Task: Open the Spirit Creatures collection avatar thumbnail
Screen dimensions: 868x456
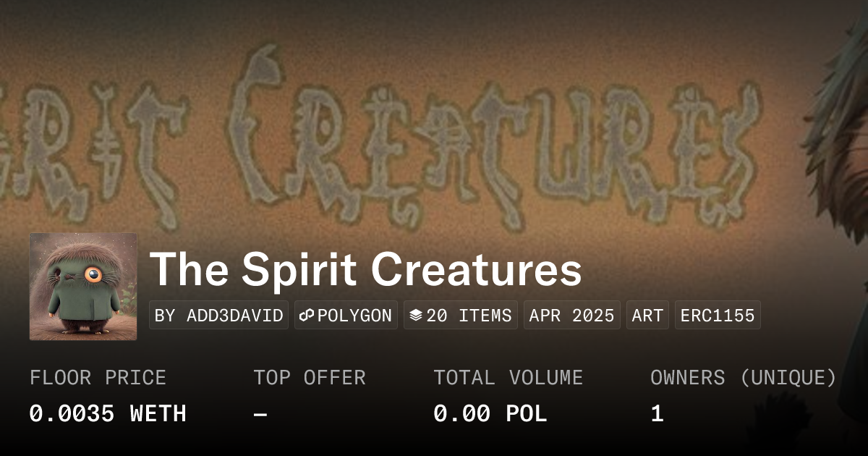Action: (83, 287)
